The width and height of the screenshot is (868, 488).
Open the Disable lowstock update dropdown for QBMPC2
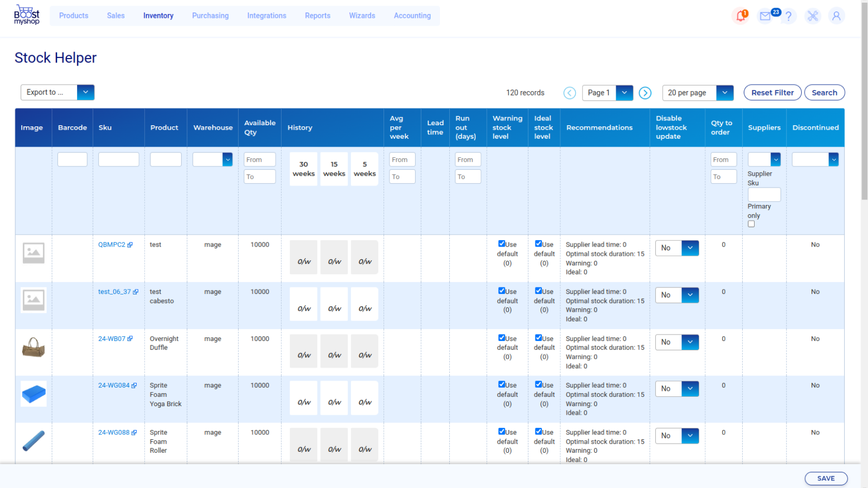click(690, 248)
